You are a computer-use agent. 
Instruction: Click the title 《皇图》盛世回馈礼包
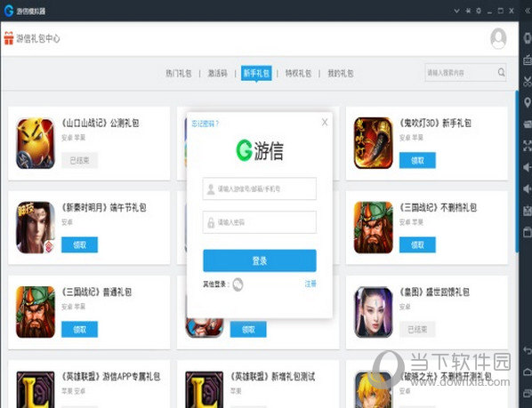435,292
